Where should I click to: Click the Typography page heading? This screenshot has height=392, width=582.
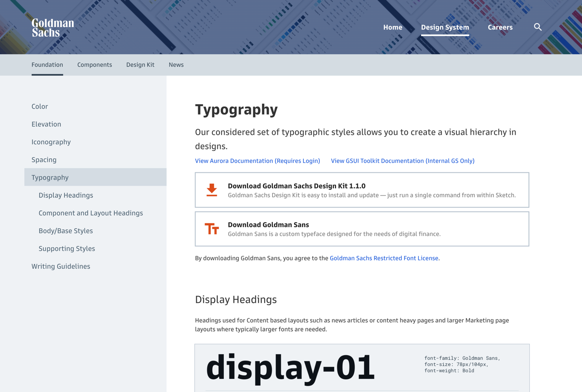pos(236,110)
